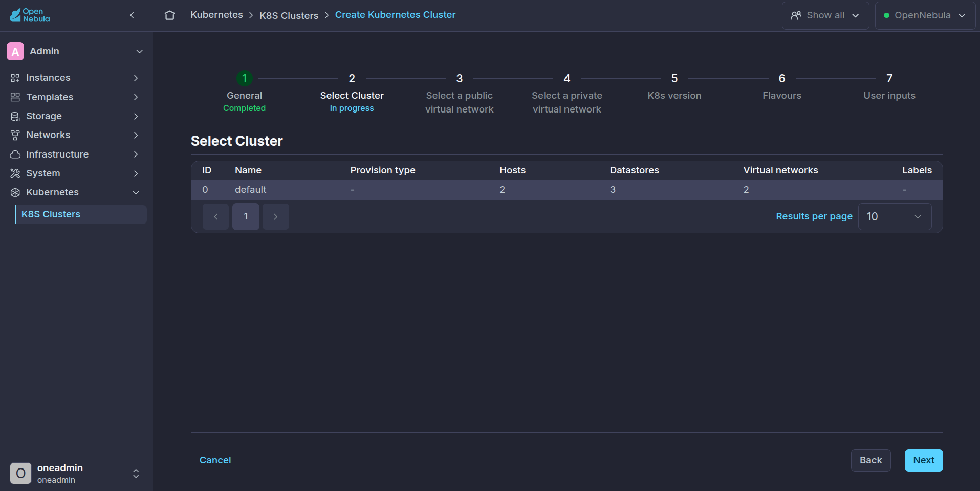Open the OpenNebula zone dropdown
The image size is (980, 491).
pyautogui.click(x=925, y=15)
